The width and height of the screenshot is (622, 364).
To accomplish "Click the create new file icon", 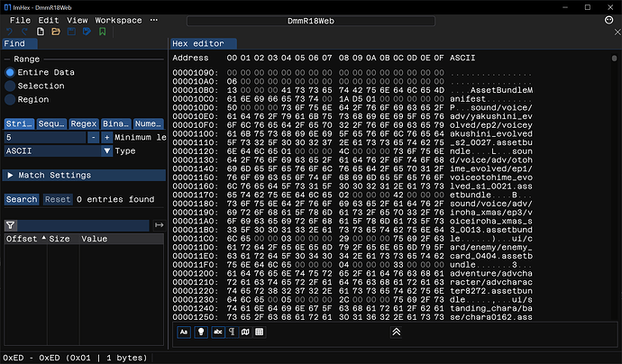I will (41, 32).
